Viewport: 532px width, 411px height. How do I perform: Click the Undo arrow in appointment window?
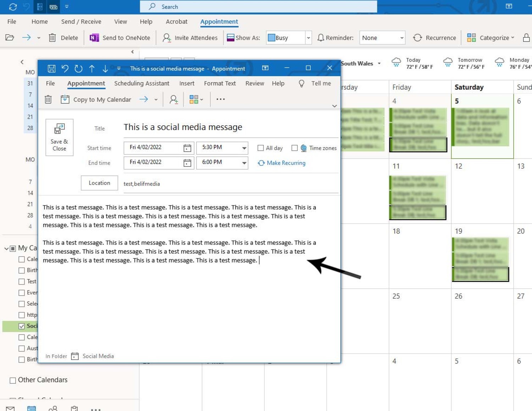(x=65, y=68)
